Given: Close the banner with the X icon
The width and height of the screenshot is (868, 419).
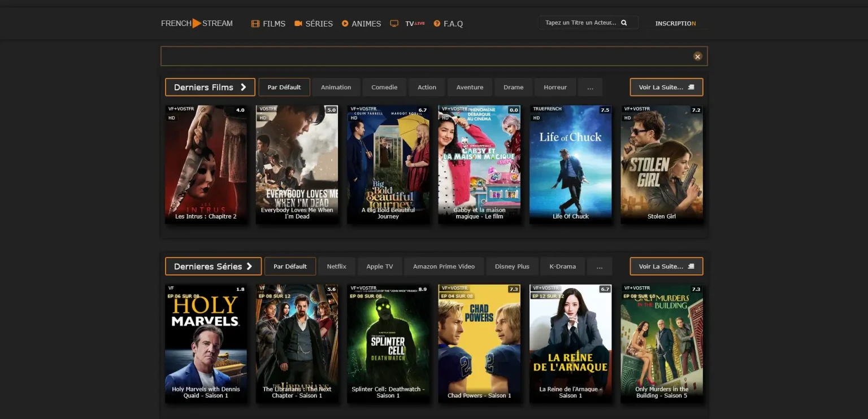Looking at the screenshot, I should pos(697,56).
